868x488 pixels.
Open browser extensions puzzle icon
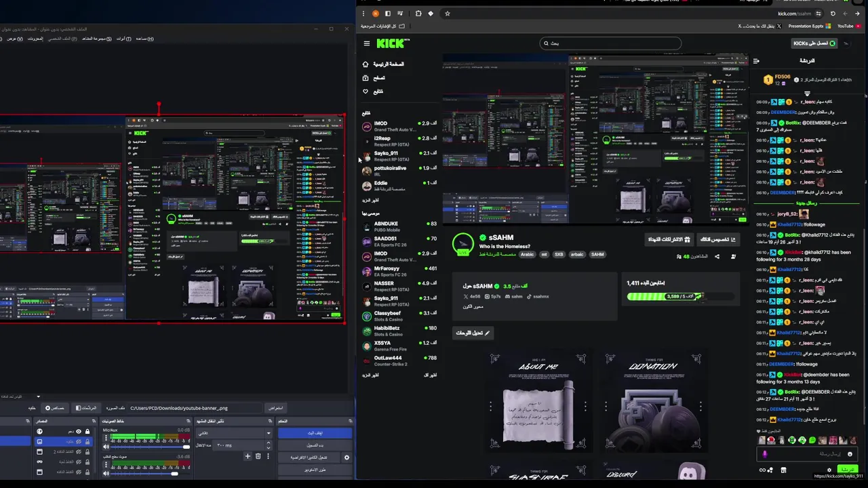[x=418, y=14]
